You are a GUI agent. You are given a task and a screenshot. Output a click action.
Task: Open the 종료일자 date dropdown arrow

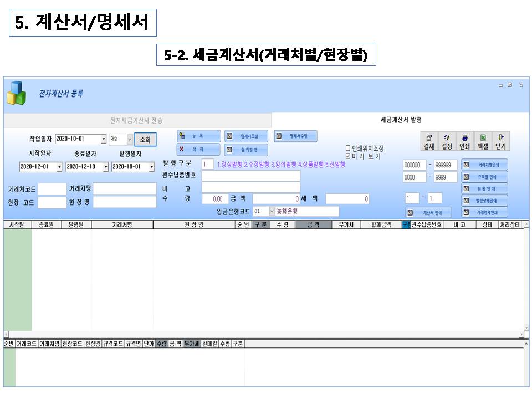coord(106,167)
